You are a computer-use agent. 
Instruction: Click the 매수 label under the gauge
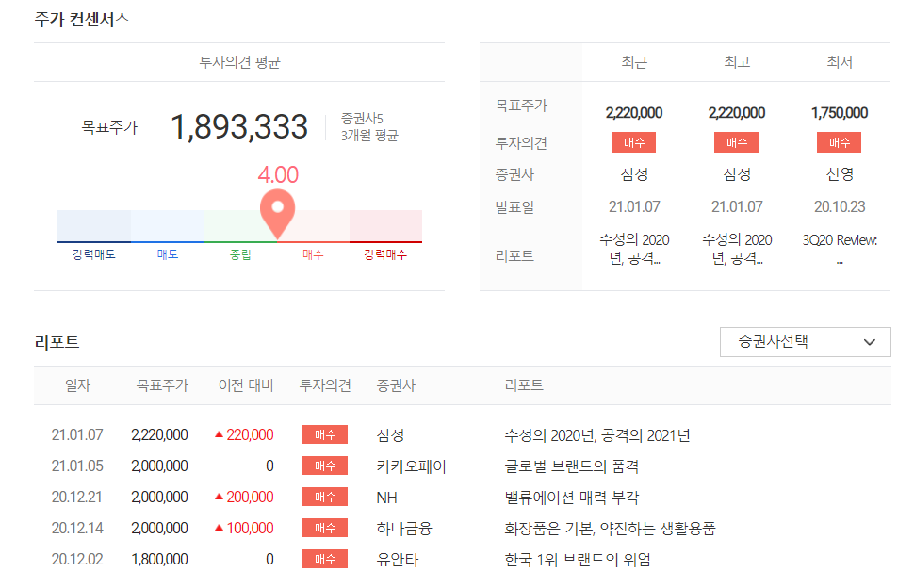tap(313, 254)
